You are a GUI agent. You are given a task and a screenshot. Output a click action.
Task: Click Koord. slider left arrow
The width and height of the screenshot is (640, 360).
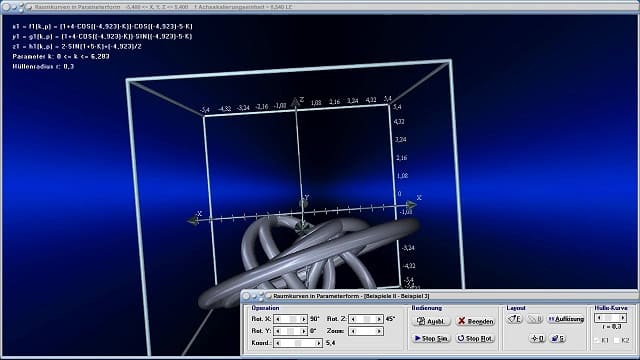click(278, 343)
